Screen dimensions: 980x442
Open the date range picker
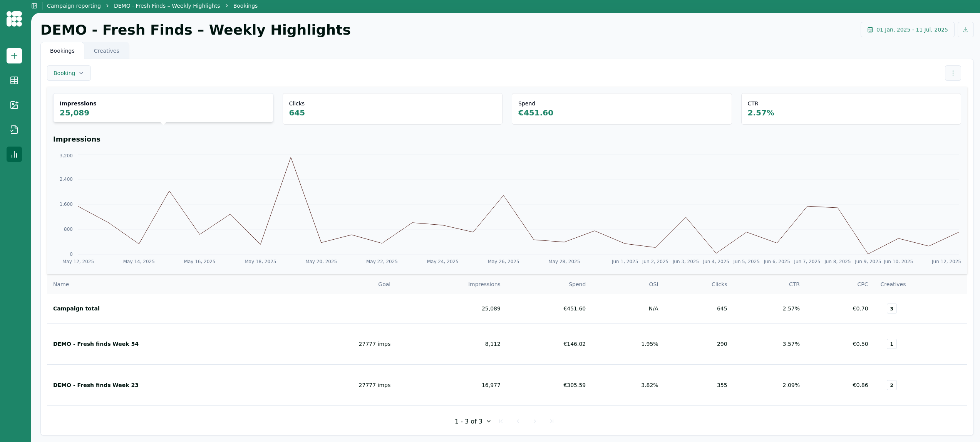tap(907, 30)
